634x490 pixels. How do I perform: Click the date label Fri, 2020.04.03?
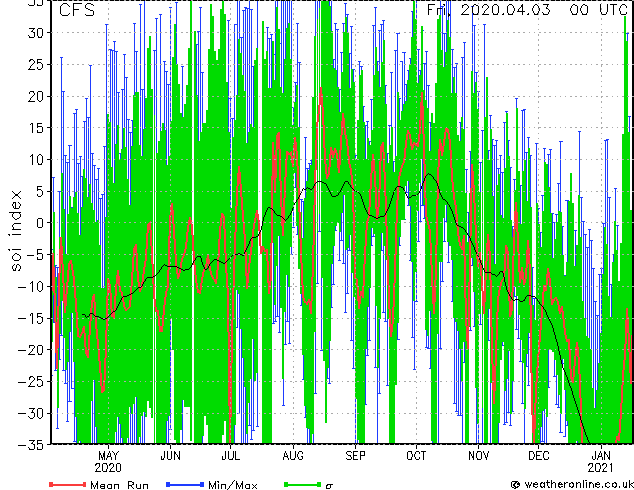click(489, 10)
